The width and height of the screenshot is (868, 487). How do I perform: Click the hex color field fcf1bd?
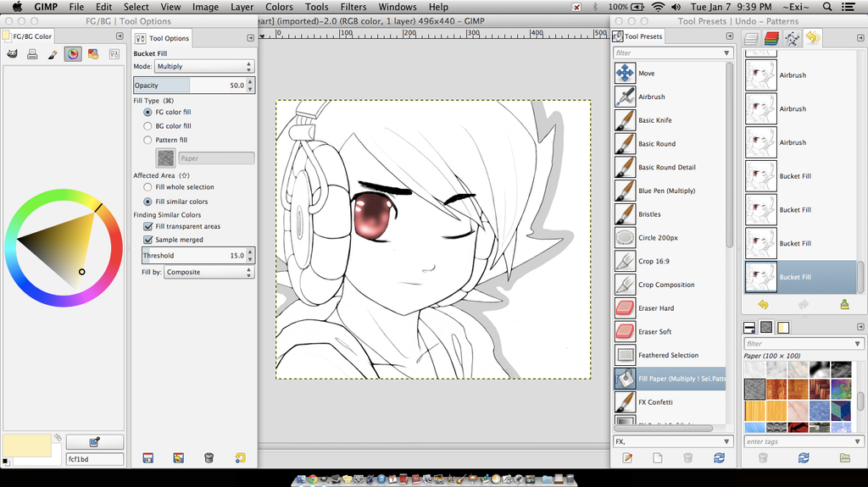tap(95, 459)
